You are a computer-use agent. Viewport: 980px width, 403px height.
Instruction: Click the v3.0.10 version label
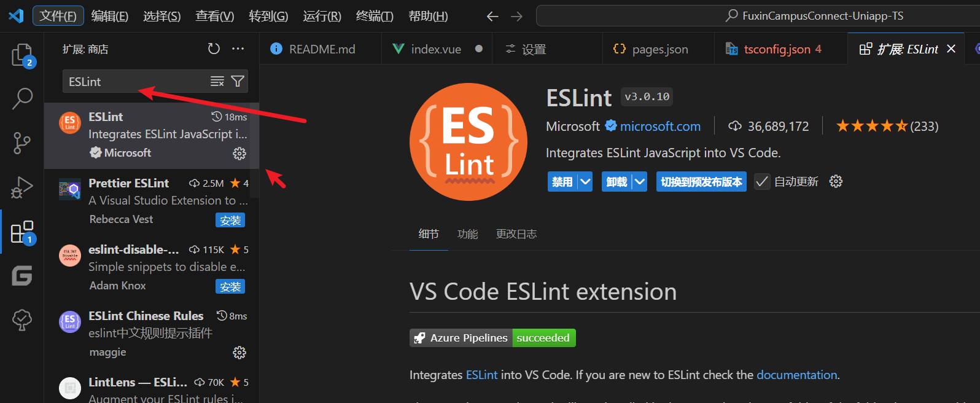[x=647, y=96]
